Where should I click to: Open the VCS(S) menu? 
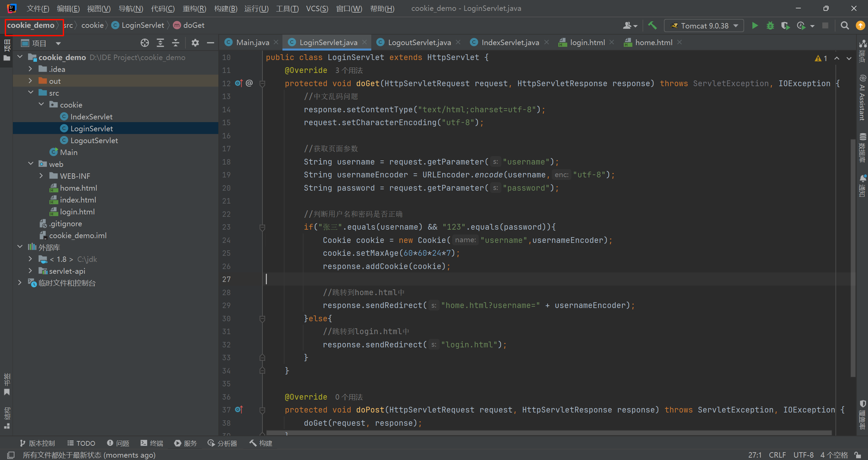tap(317, 8)
